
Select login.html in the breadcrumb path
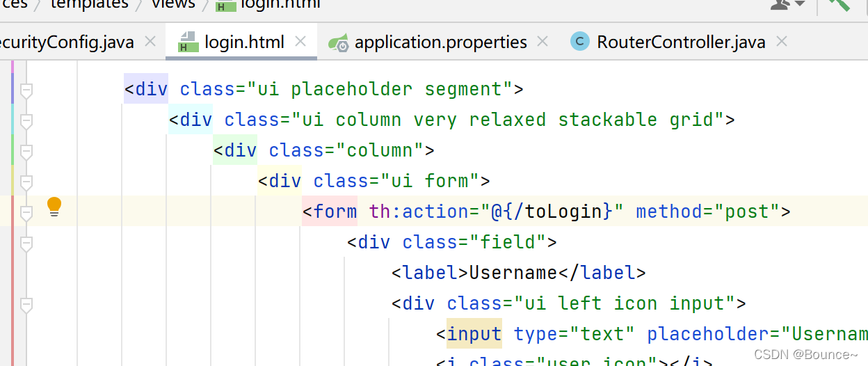point(281,3)
